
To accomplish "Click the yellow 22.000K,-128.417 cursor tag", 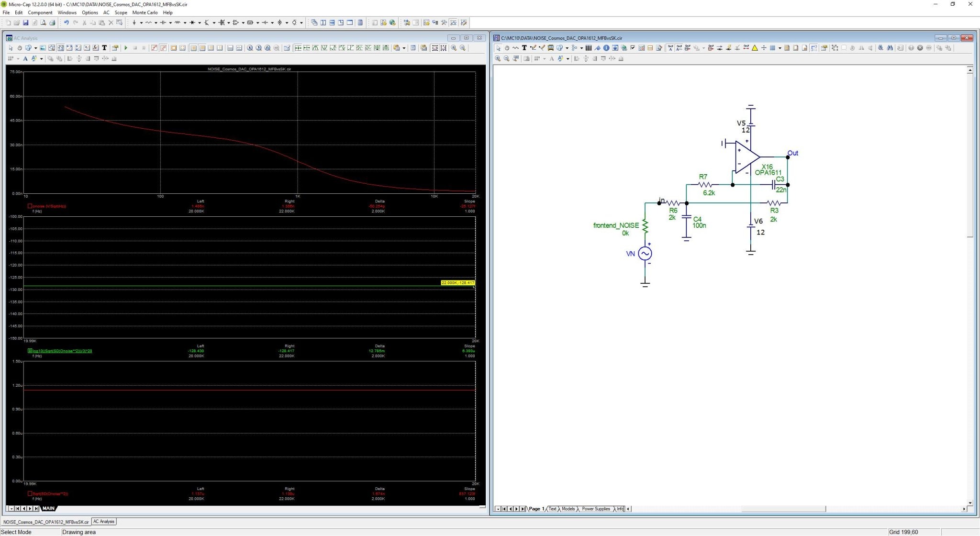I will (x=457, y=283).
